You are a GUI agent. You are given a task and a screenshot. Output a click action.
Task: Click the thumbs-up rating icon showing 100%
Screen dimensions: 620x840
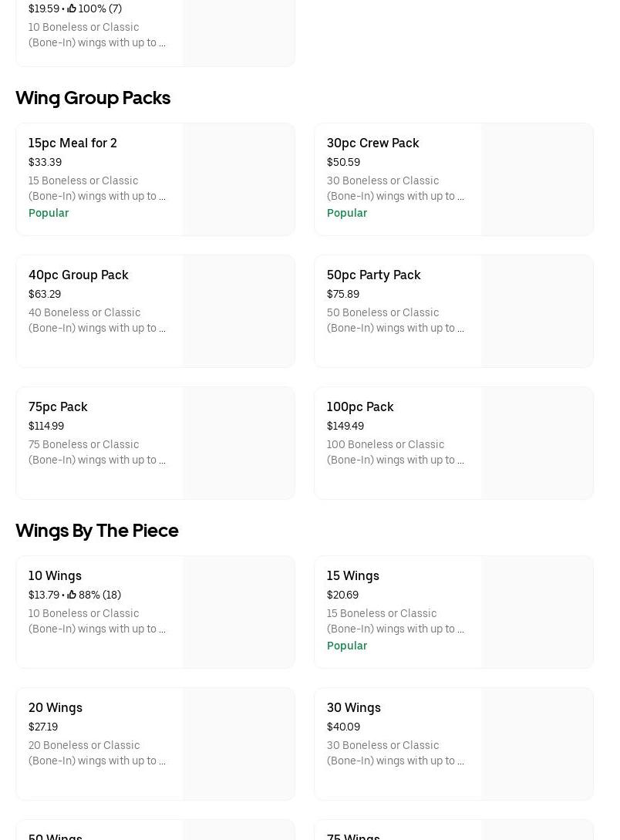(72, 8)
